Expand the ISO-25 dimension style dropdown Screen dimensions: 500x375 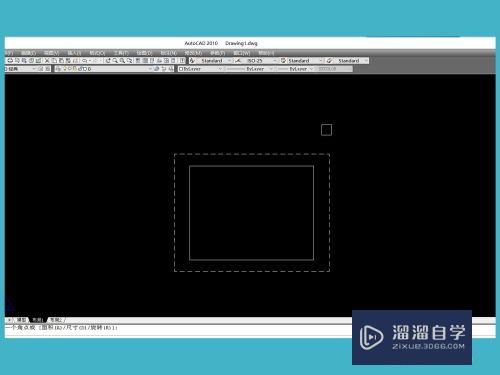click(x=275, y=61)
